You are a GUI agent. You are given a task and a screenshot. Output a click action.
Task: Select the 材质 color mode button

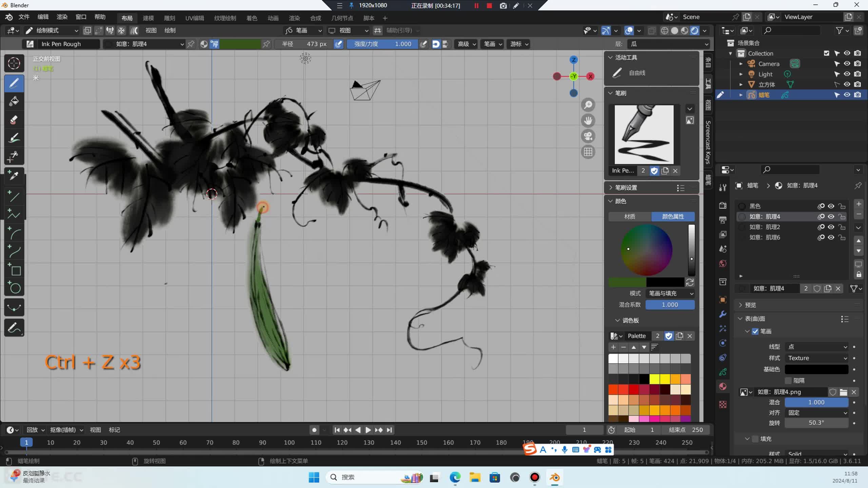click(630, 217)
